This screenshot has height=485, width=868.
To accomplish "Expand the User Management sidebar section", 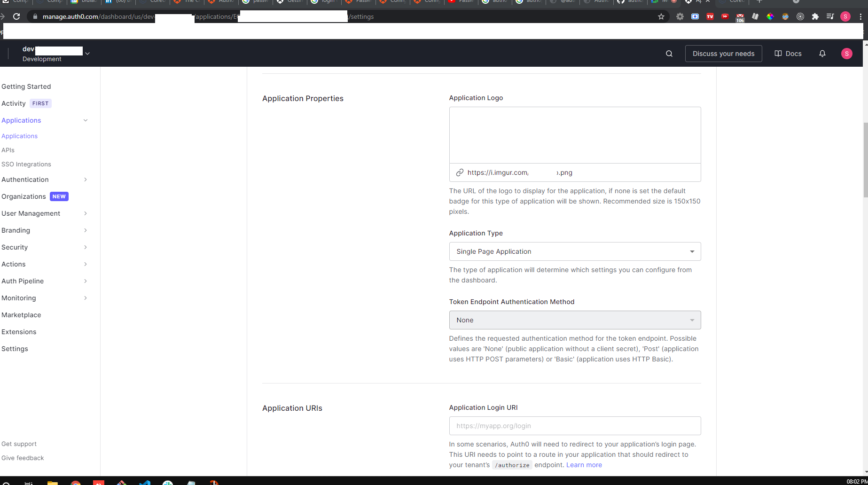I will point(86,213).
